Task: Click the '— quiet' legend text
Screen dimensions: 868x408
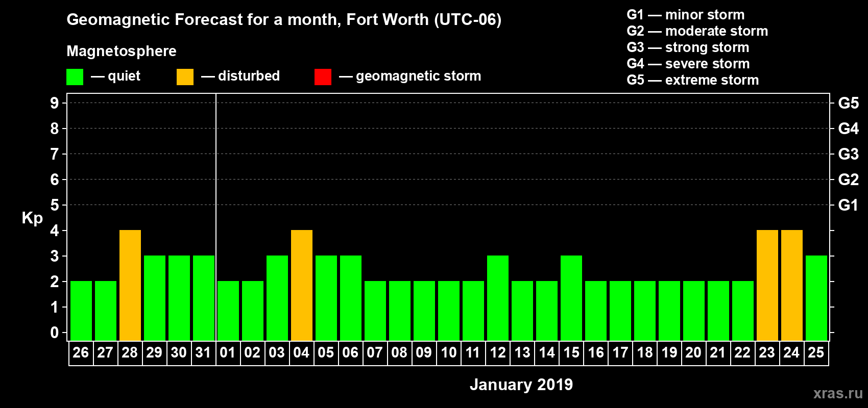Action: (115, 76)
